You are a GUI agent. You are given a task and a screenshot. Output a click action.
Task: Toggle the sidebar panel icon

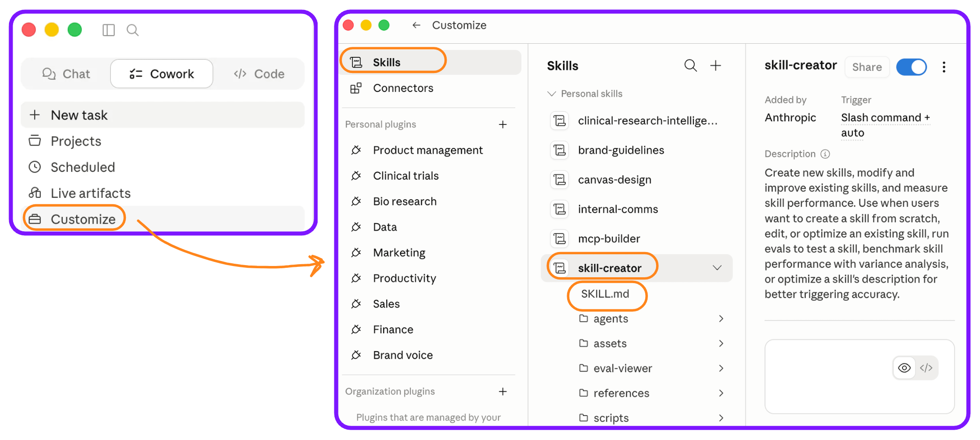108,30
